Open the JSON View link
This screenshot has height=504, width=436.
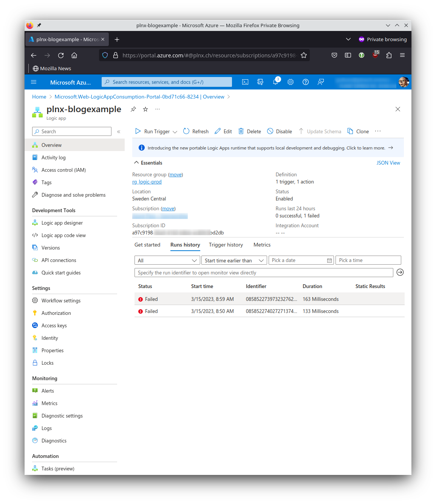click(388, 163)
